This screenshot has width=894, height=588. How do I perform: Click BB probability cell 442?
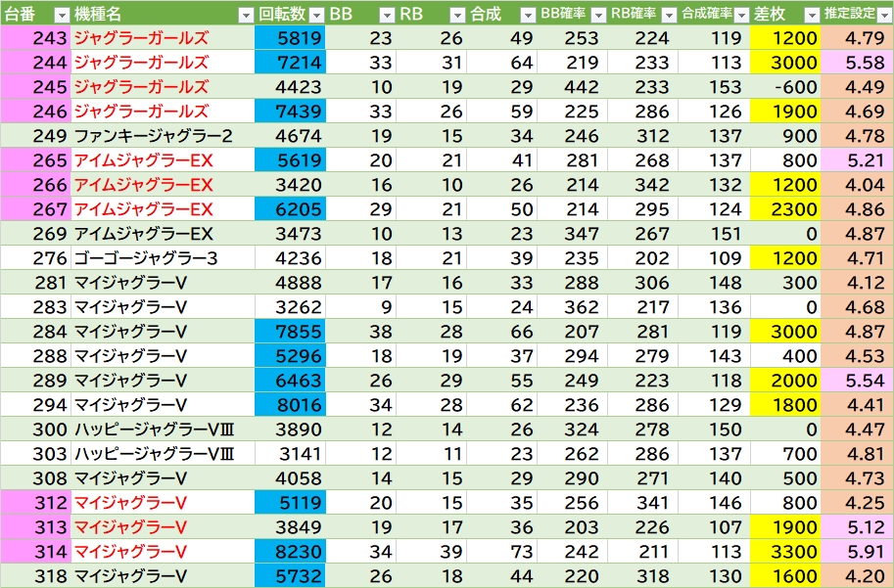(572, 87)
